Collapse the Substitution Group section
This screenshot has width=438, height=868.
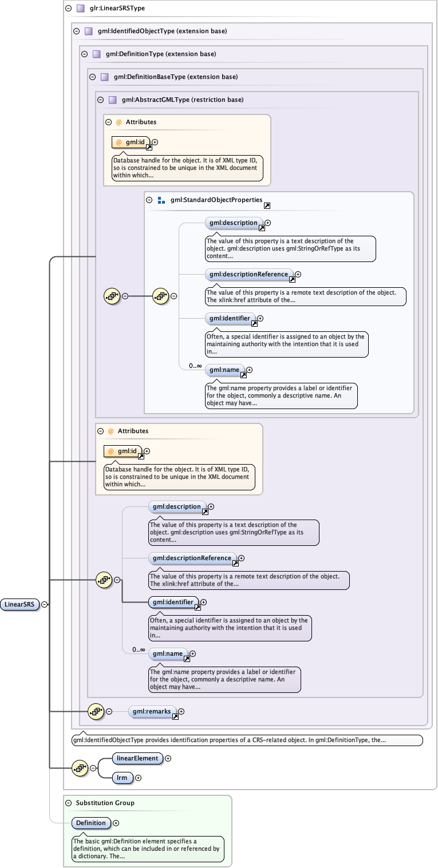[x=68, y=803]
